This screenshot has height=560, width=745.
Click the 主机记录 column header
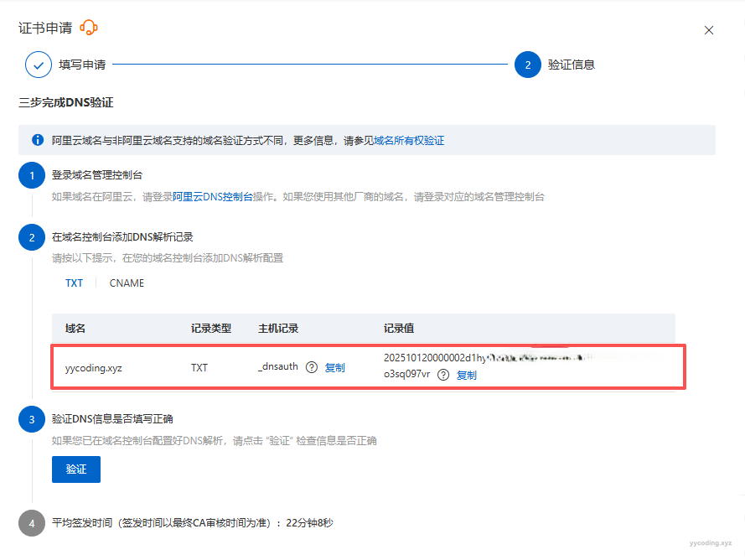[x=278, y=329]
